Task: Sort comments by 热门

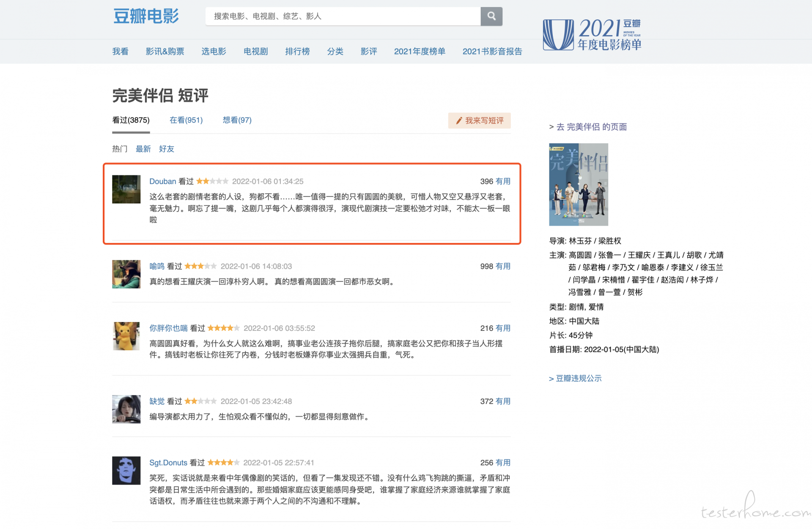Action: click(120, 149)
